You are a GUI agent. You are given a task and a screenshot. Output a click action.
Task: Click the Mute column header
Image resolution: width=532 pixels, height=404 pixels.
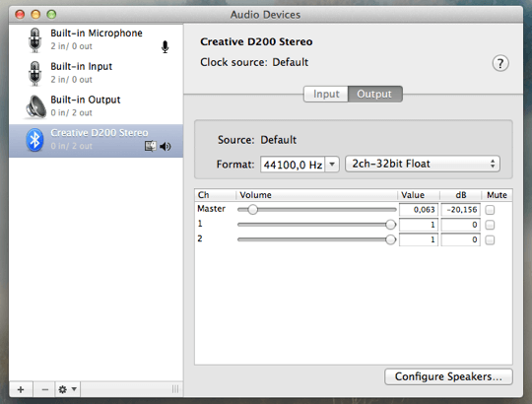coord(497,195)
